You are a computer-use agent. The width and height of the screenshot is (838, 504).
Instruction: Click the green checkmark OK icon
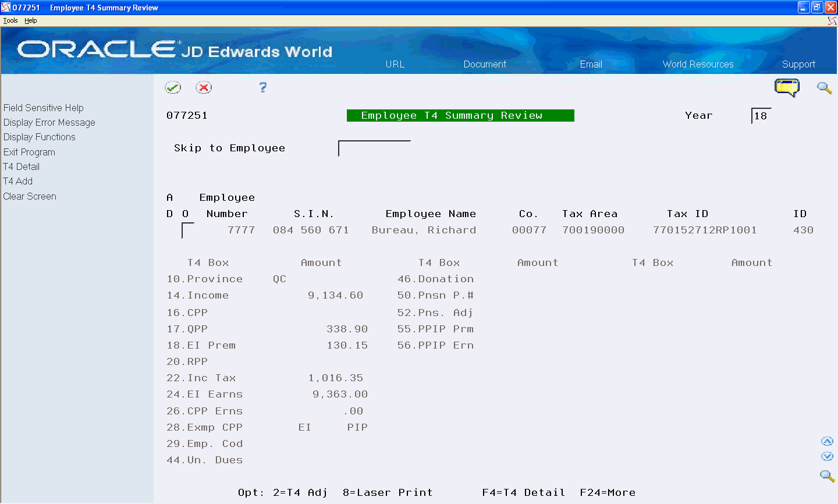(x=173, y=87)
